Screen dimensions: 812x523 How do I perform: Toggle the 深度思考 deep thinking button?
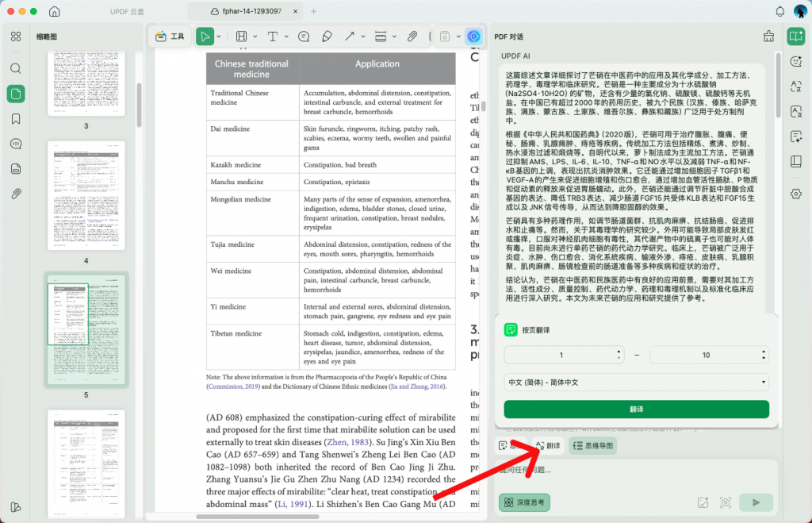[x=524, y=502]
